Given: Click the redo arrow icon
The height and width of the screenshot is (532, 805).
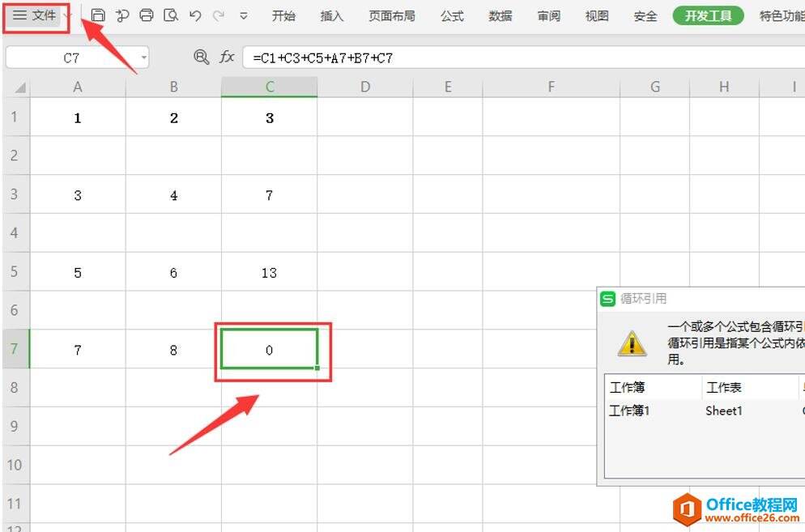Looking at the screenshot, I should 219,15.
